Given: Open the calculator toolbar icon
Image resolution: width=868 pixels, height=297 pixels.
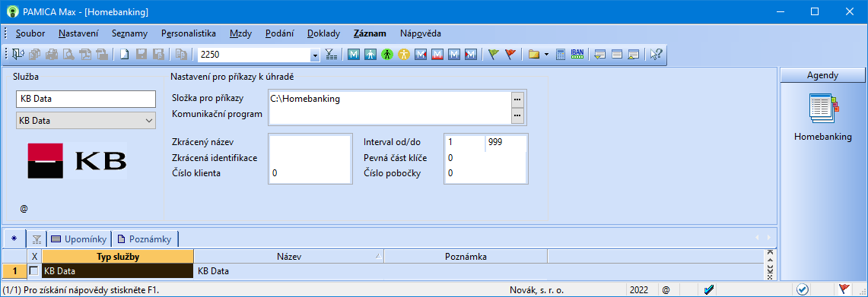Looking at the screenshot, I should click(560, 54).
